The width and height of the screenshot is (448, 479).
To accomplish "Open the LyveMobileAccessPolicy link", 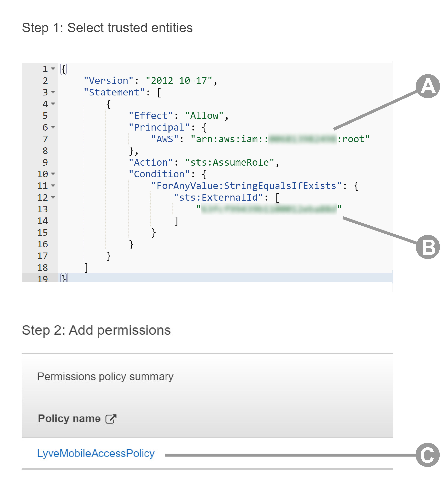I will pos(96,453).
